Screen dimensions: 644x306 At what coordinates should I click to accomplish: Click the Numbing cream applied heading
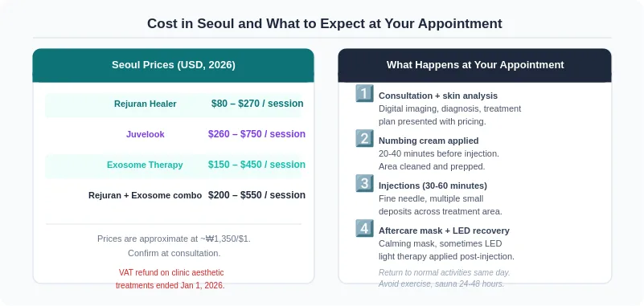click(429, 141)
